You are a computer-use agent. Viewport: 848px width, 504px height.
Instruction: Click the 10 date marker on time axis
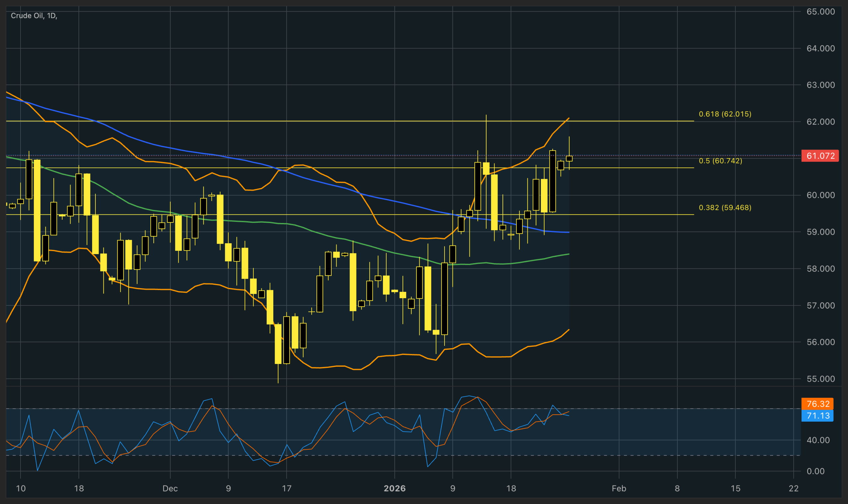(21, 488)
